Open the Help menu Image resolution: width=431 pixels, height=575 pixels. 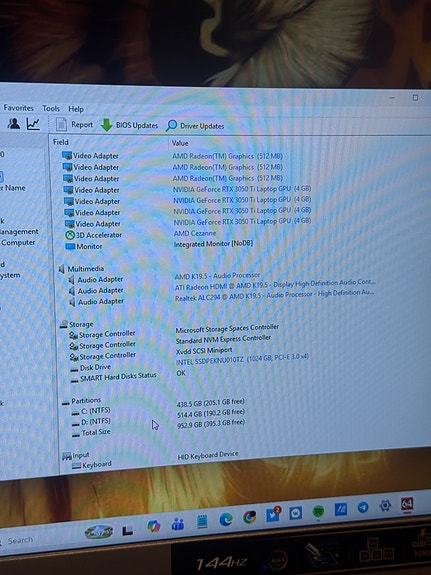(x=76, y=109)
